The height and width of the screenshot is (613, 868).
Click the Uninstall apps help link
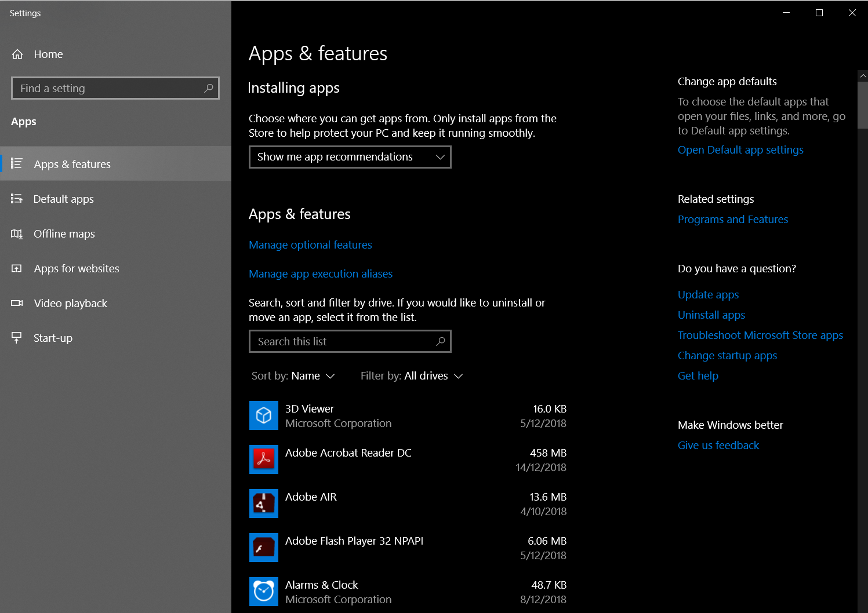711,315
